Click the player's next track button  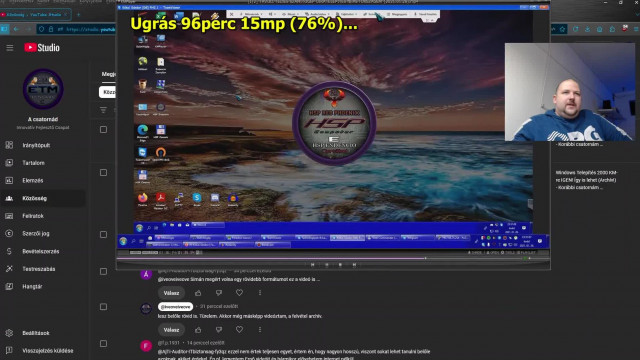[354, 264]
